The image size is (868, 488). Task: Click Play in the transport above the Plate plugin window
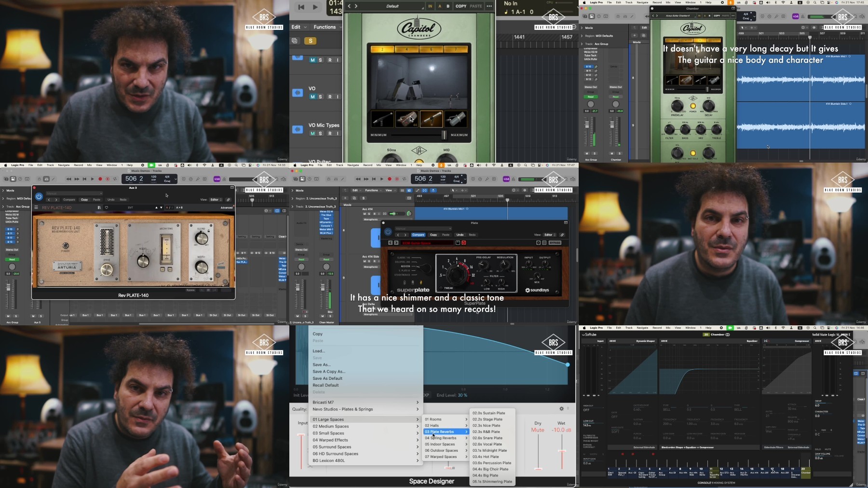(x=381, y=179)
